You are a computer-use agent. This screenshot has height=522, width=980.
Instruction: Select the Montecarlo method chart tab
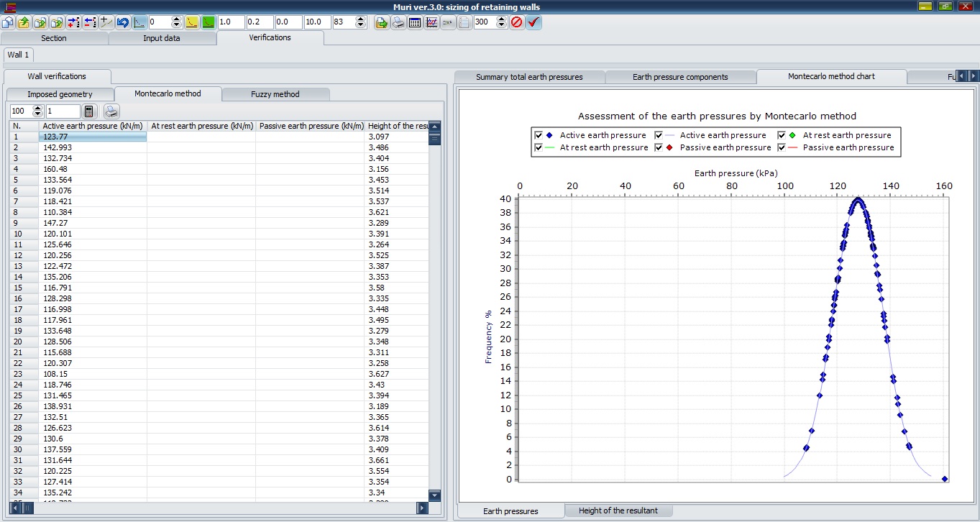click(x=831, y=76)
